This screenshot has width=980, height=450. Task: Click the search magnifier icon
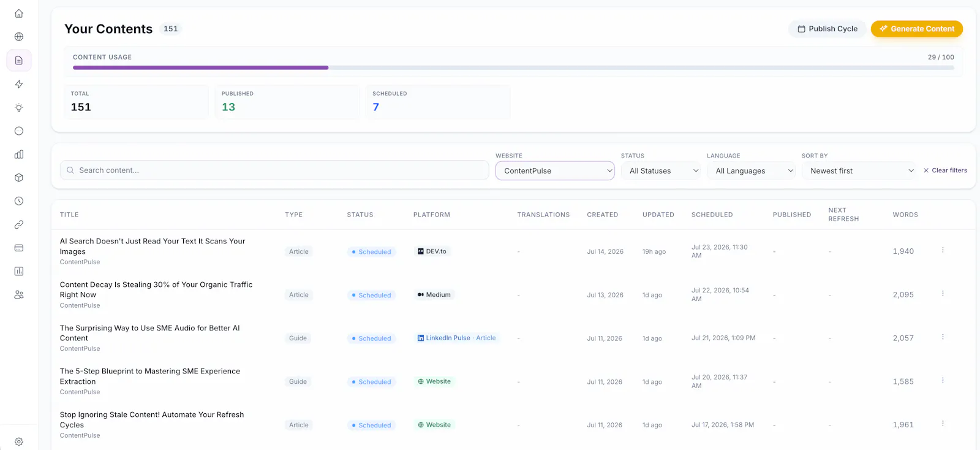tap(70, 170)
